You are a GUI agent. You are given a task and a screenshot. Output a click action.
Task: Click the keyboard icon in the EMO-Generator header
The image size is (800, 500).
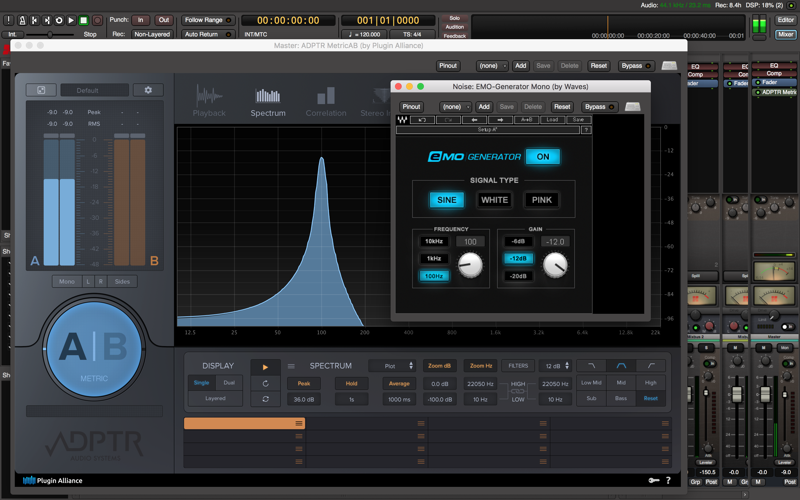(633, 107)
